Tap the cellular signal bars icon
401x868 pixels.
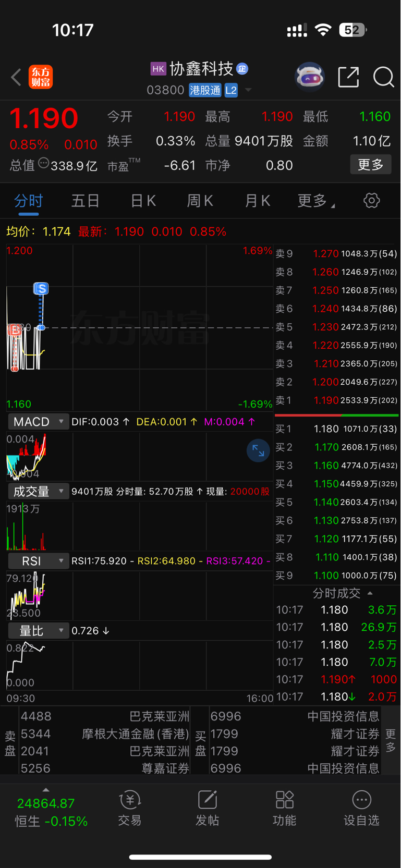click(x=297, y=31)
